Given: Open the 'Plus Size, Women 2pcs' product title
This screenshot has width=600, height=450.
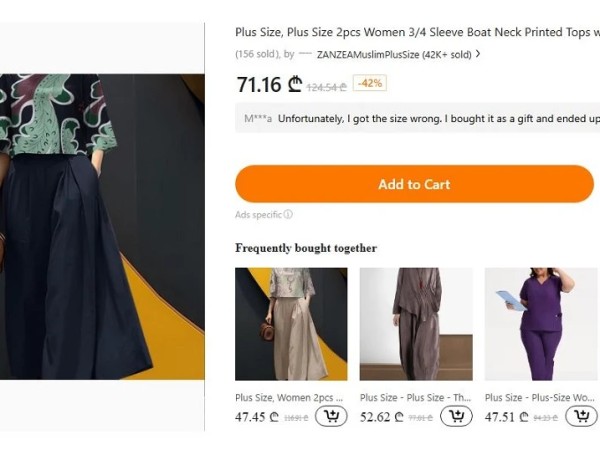Looking at the screenshot, I should point(290,397).
